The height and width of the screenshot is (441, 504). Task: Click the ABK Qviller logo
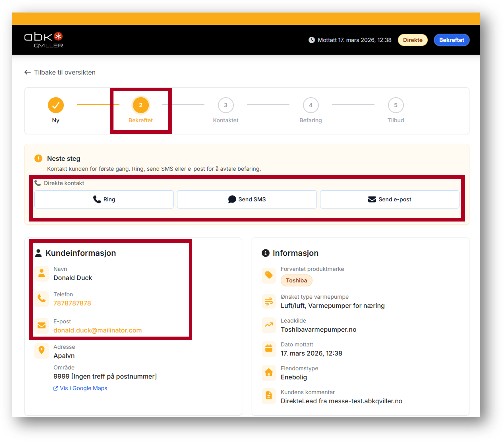click(43, 40)
